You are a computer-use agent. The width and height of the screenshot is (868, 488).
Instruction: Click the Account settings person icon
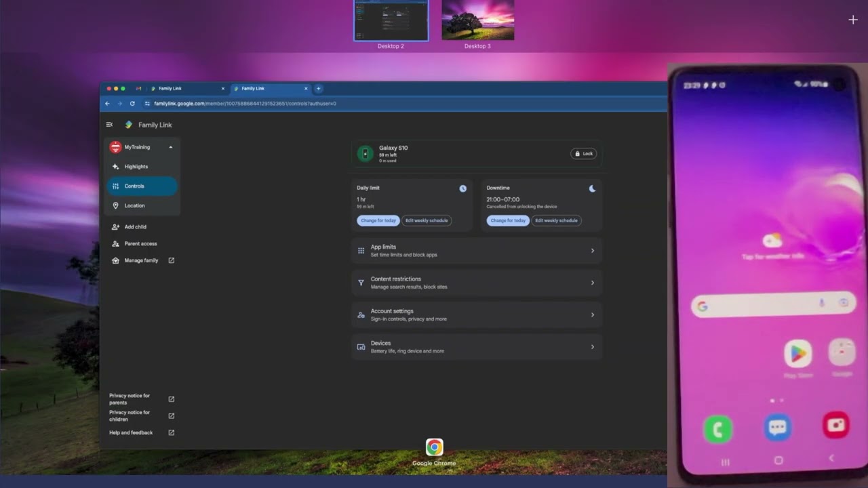tap(361, 314)
